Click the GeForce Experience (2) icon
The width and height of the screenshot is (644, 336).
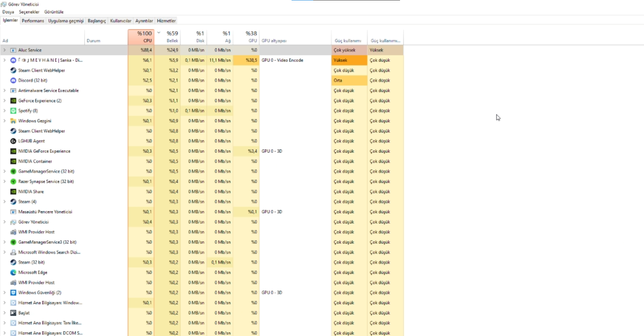coord(13,101)
